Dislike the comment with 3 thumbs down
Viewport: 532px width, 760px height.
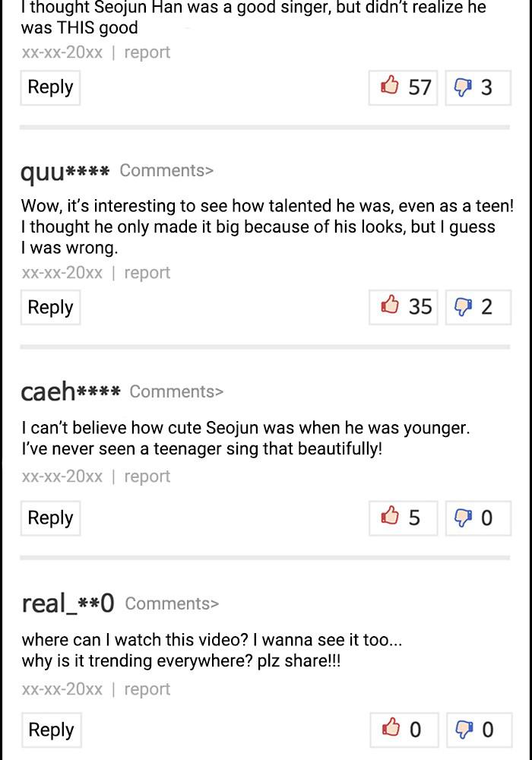477,87
